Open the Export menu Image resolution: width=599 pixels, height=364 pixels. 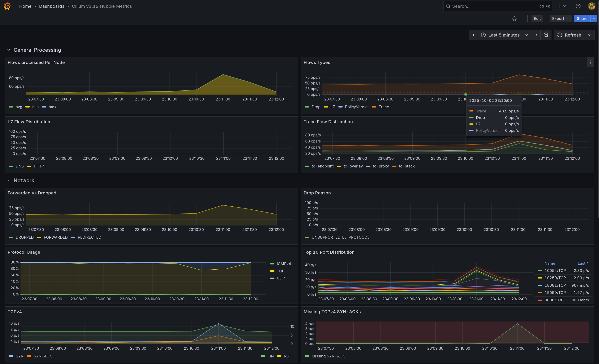[560, 19]
